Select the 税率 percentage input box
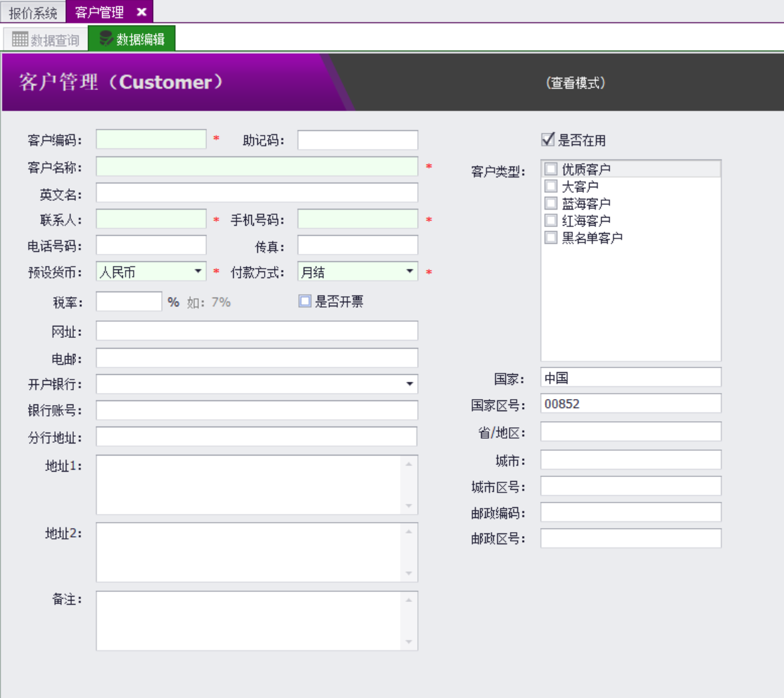 [129, 302]
